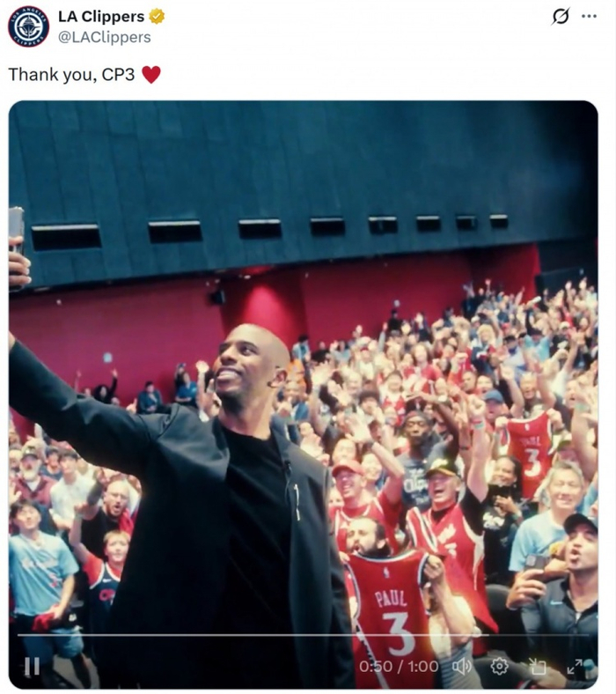Toggle picture-in-picture mode
616x694 pixels.
(538, 666)
